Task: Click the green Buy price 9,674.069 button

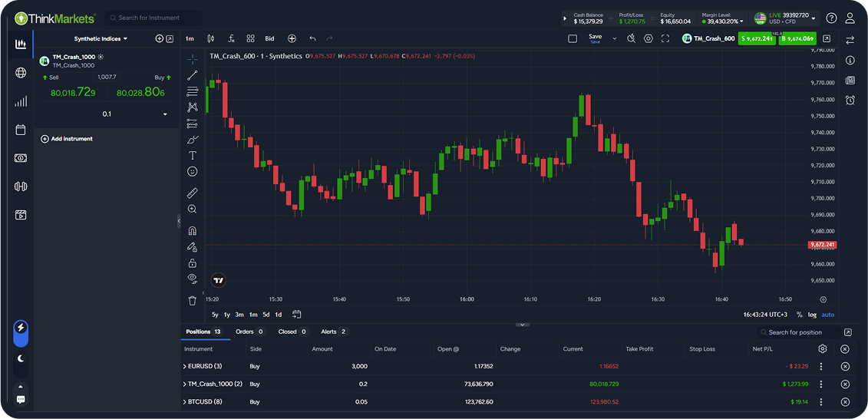Action: tap(797, 38)
